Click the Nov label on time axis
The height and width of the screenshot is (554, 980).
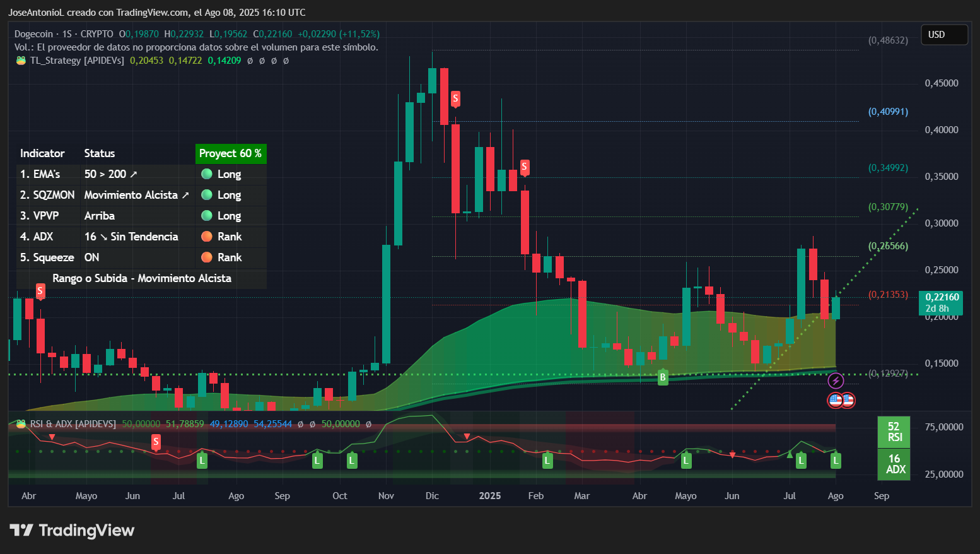point(386,496)
